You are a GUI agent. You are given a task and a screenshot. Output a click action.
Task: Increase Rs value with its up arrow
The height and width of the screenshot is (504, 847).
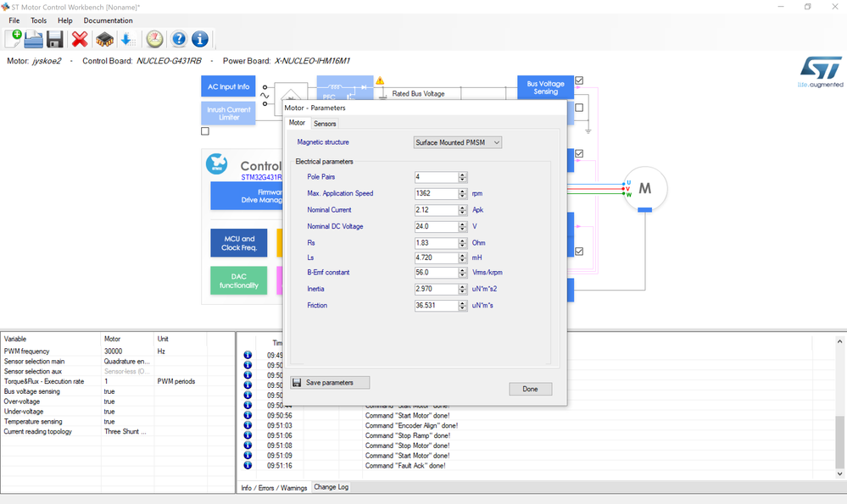click(462, 240)
